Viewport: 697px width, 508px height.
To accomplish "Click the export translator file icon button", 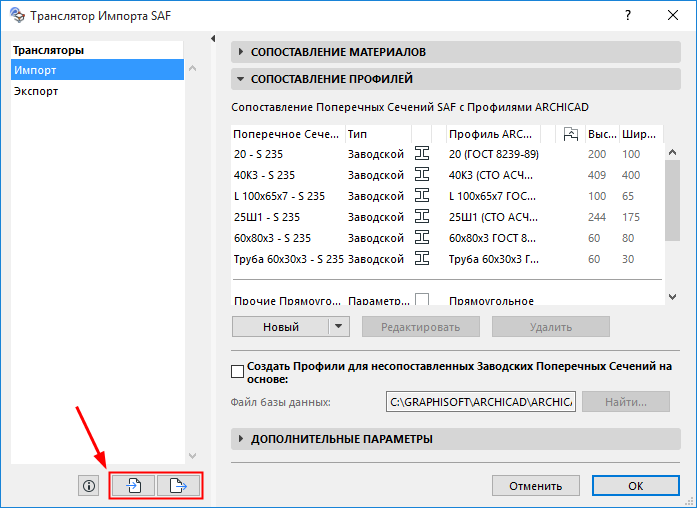I will (x=178, y=485).
